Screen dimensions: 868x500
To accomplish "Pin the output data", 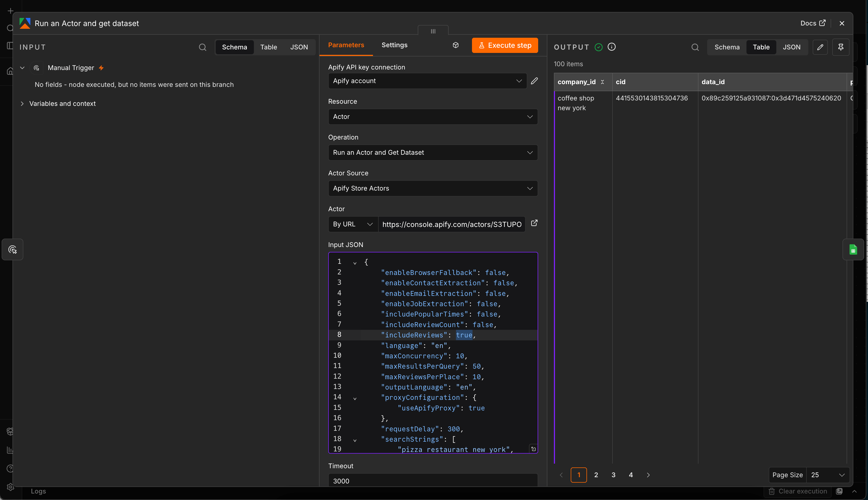I will point(841,47).
